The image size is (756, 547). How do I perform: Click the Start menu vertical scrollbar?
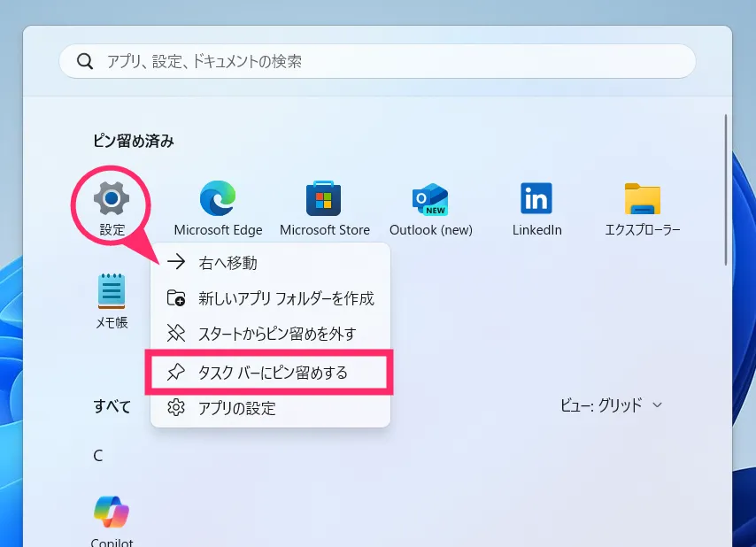click(x=725, y=190)
